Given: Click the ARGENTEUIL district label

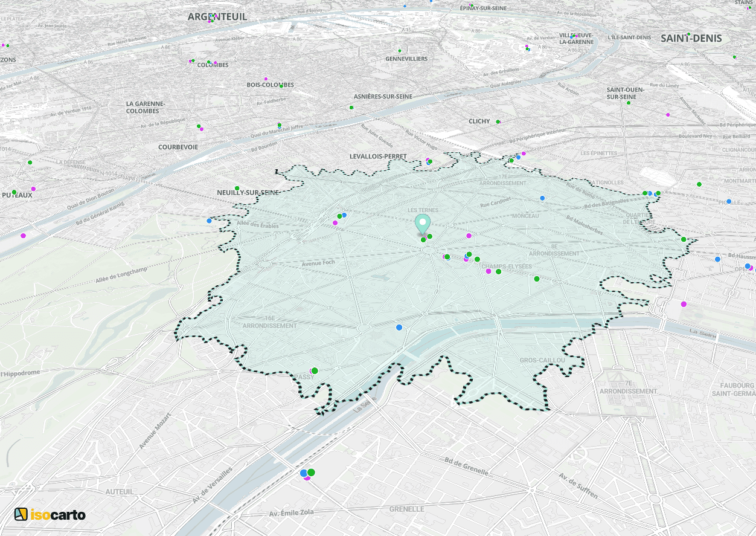Looking at the screenshot, I should point(216,16).
